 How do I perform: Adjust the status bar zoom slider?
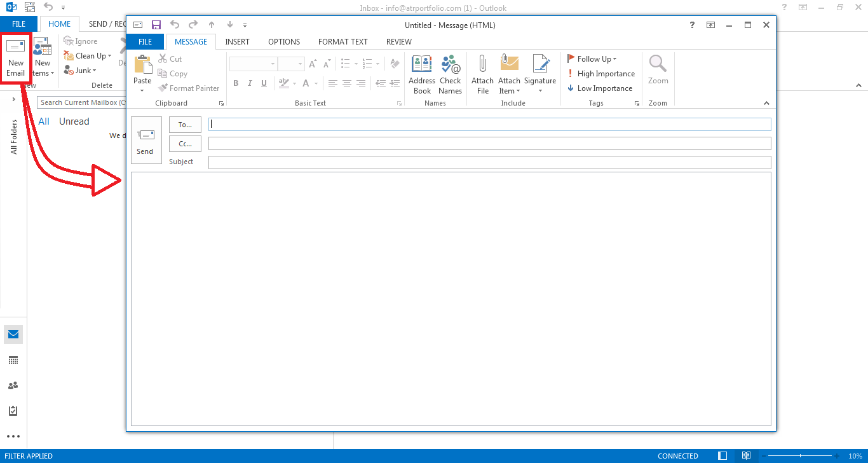800,456
